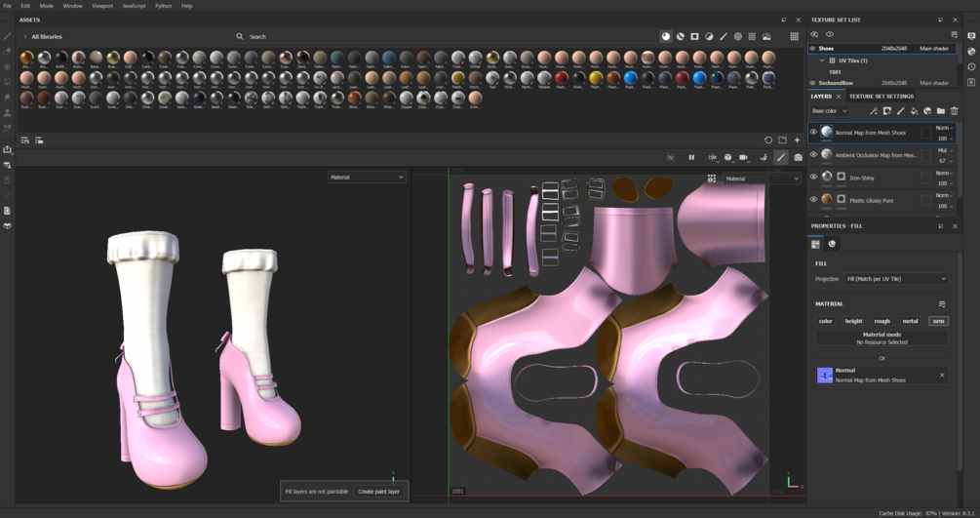Open the Base color channel dropdown

(x=830, y=111)
